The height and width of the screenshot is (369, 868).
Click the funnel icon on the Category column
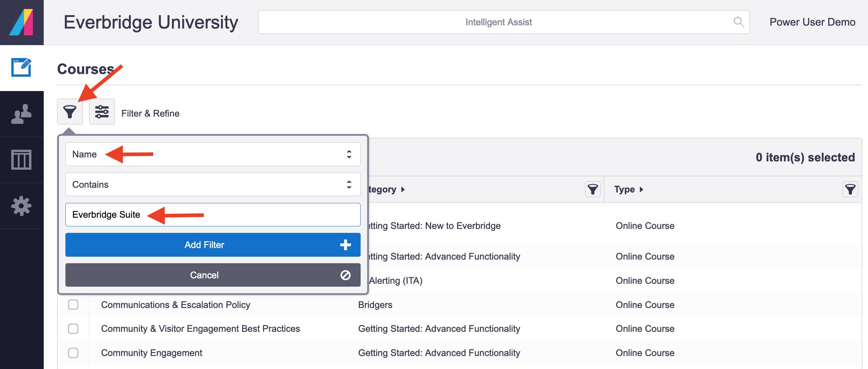(592, 189)
